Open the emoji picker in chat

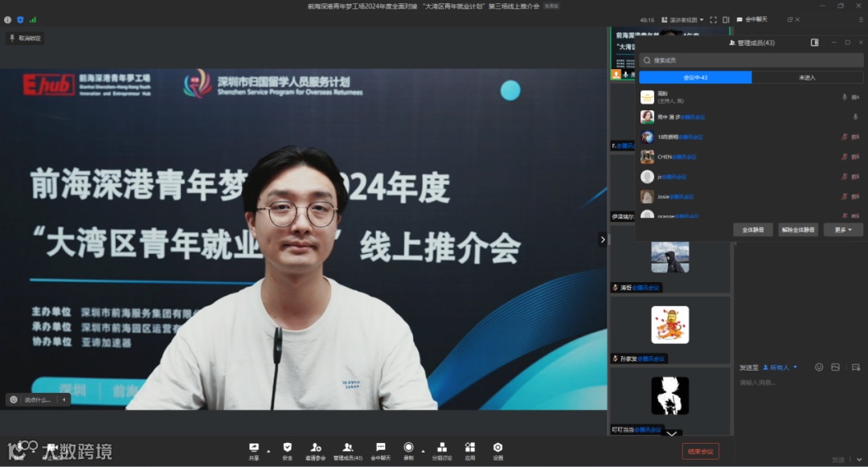[819, 367]
